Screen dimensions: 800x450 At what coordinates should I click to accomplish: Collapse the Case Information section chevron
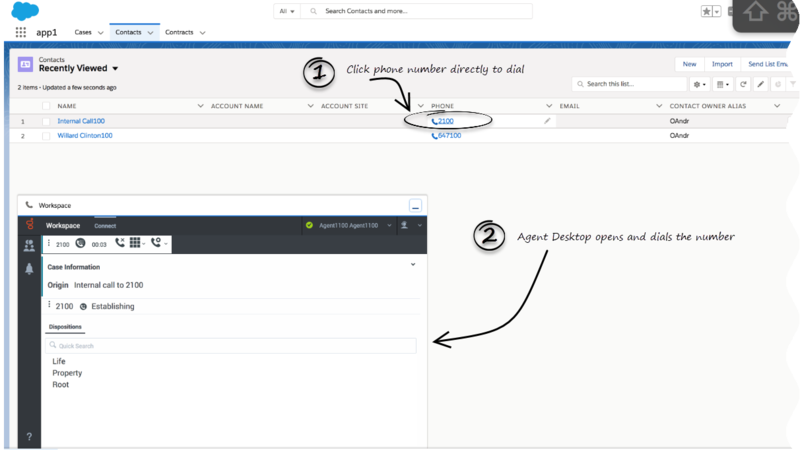(x=413, y=265)
